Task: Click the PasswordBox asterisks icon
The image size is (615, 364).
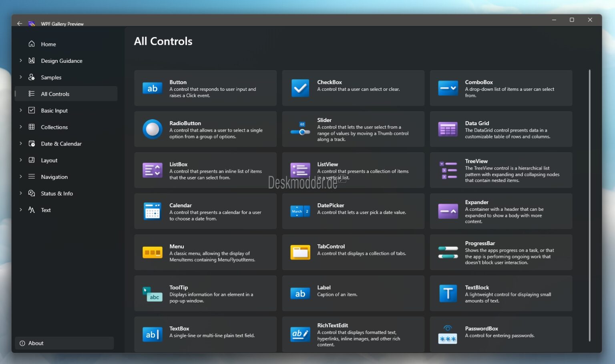Action: click(448, 338)
